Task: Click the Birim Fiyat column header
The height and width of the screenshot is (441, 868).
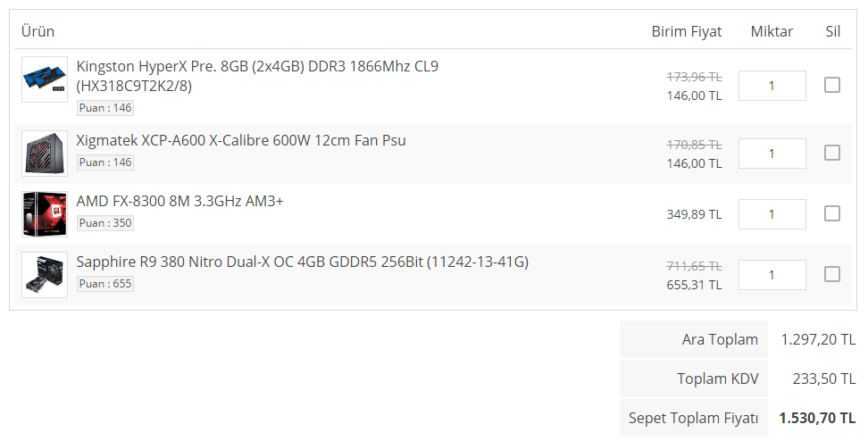Action: pos(686,31)
